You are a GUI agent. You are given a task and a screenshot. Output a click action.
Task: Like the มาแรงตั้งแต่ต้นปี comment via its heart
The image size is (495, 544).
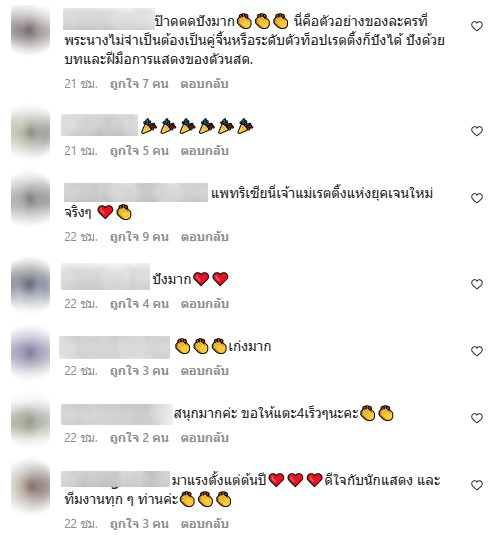click(477, 485)
